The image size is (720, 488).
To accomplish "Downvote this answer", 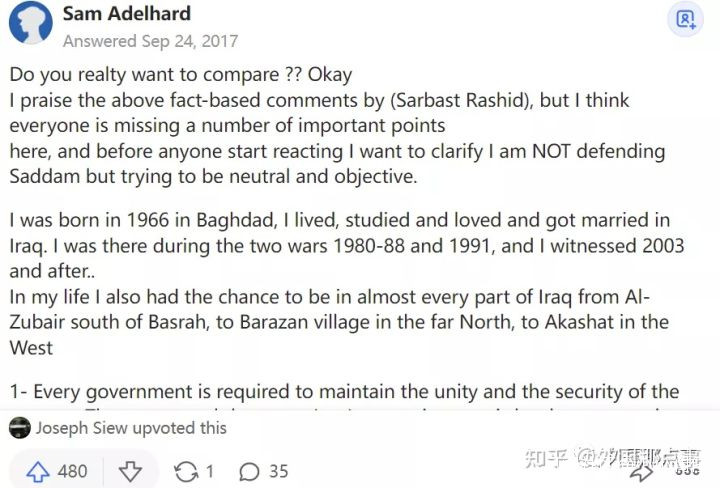I will (130, 471).
